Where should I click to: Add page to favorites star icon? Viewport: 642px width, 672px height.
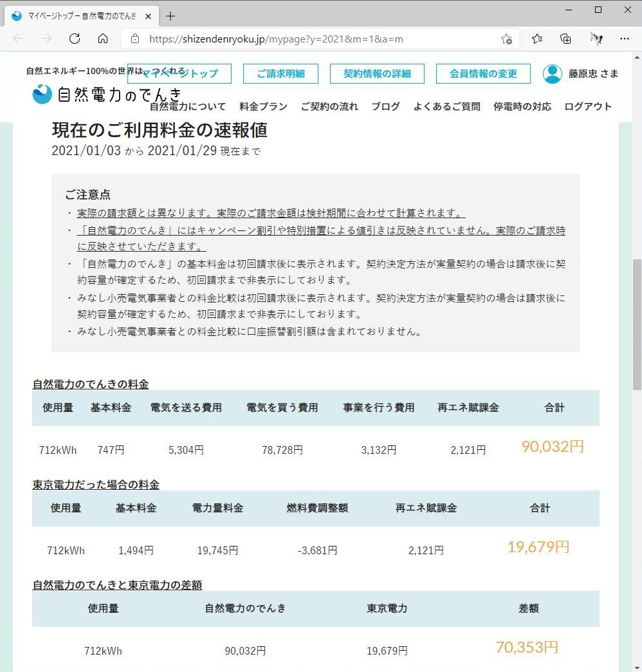507,39
